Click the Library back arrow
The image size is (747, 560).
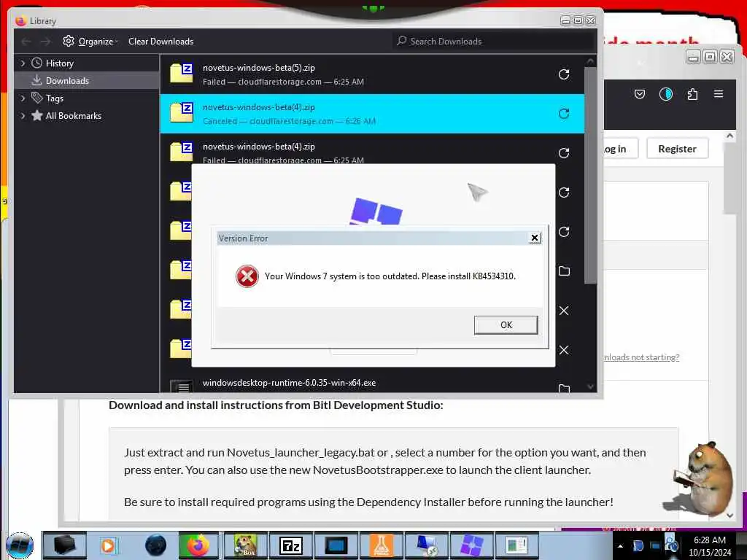[26, 42]
